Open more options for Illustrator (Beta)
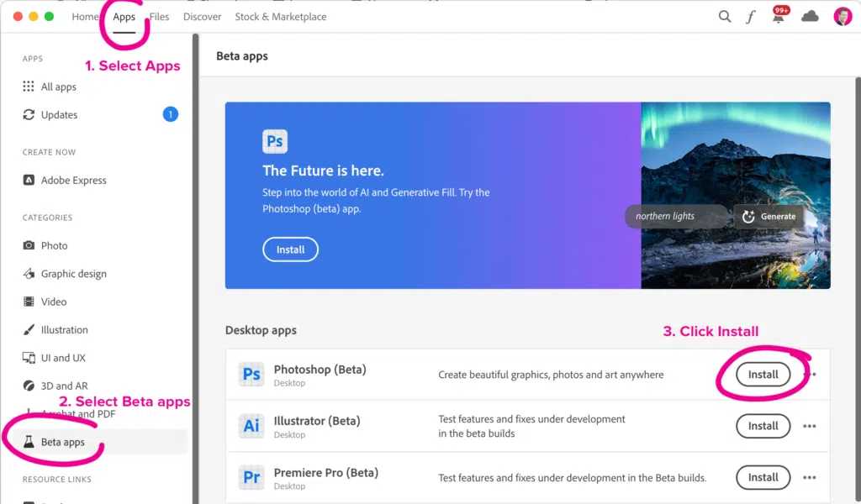861x504 pixels. tap(808, 426)
